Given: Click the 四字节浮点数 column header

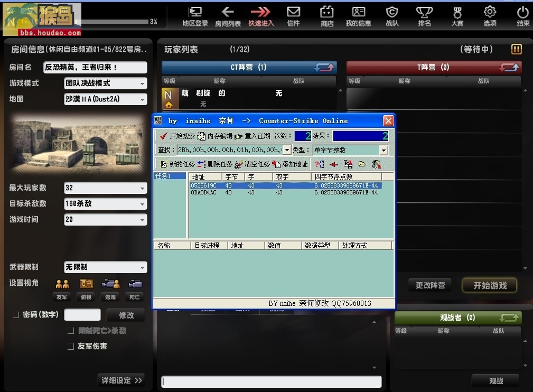Looking at the screenshot, I should (x=347, y=177).
